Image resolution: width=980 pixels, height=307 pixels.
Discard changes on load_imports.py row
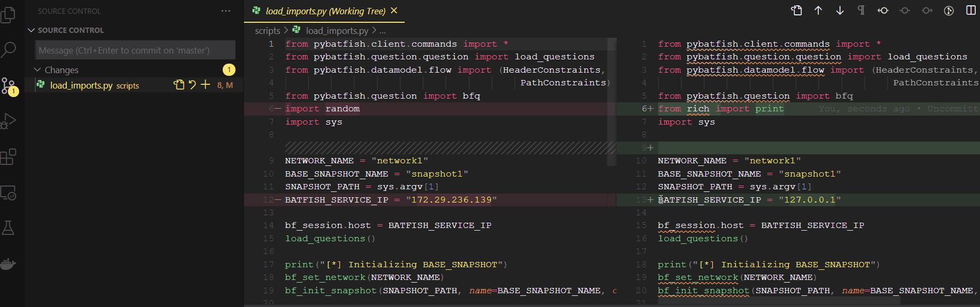[192, 85]
